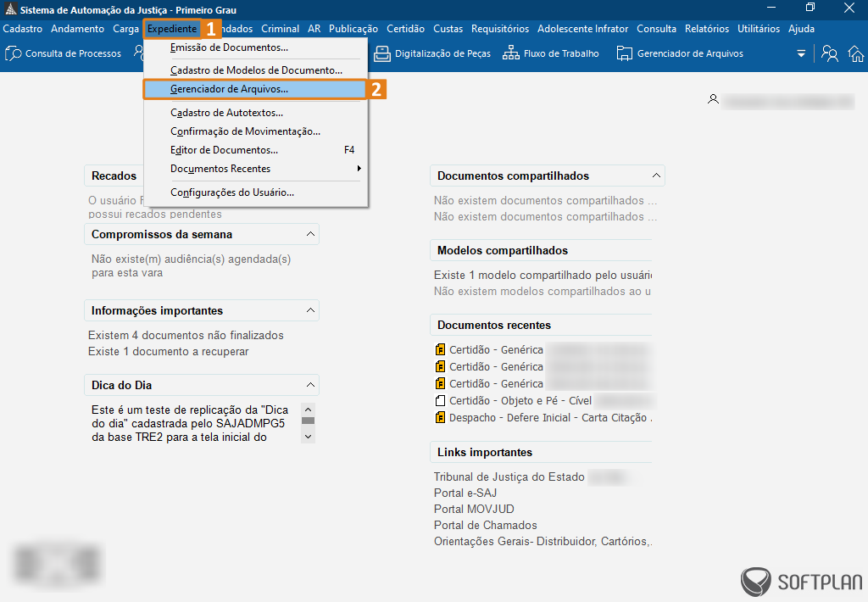This screenshot has height=602, width=868.
Task: Click the 'Não existem modelos compartilhados' text
Action: (x=542, y=292)
